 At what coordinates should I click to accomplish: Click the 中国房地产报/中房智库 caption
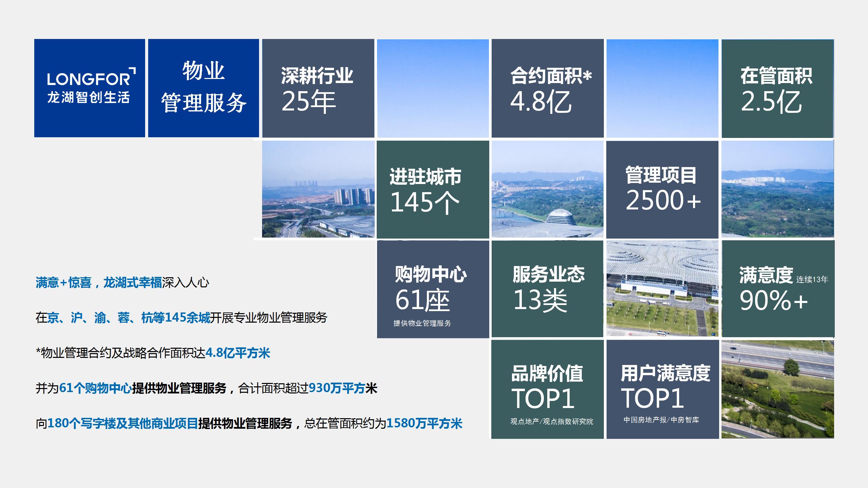(x=661, y=420)
